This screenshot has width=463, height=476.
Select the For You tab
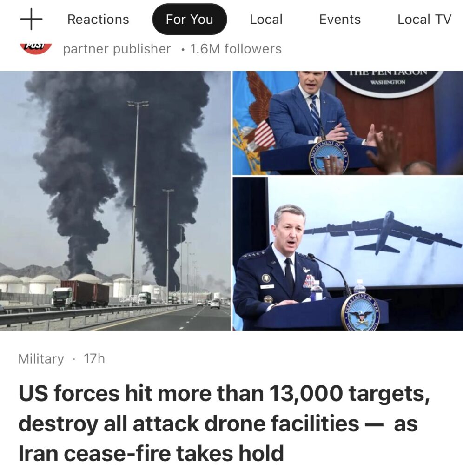point(190,19)
